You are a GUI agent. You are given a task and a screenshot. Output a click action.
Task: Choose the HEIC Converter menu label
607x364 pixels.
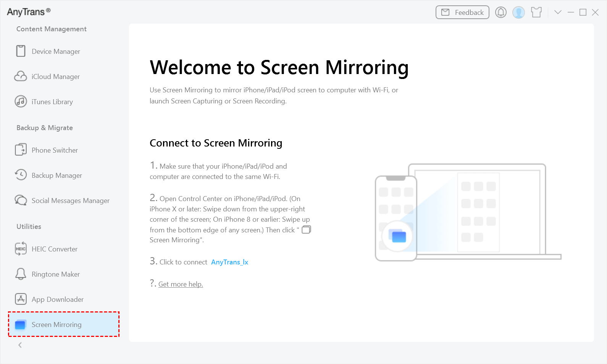tap(55, 249)
